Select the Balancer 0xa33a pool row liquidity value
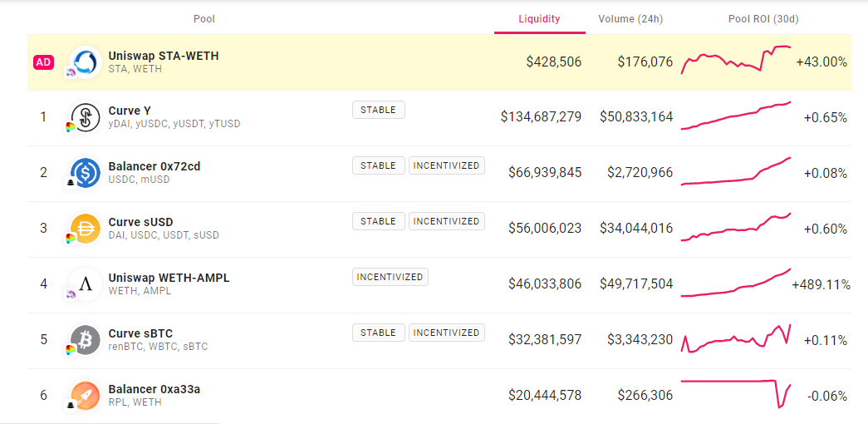Screen dimensions: 868x424 pyautogui.click(x=545, y=396)
